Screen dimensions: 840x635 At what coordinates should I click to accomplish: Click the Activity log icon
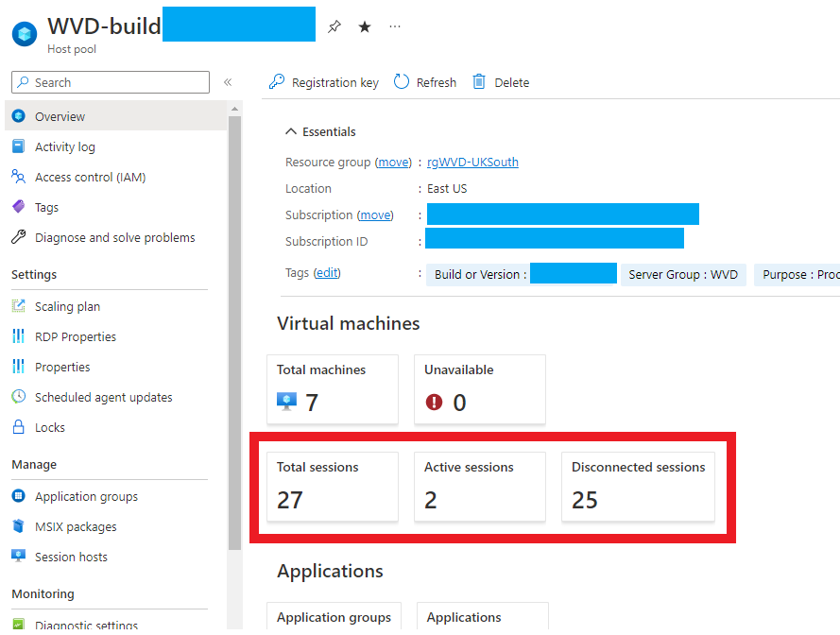(18, 146)
